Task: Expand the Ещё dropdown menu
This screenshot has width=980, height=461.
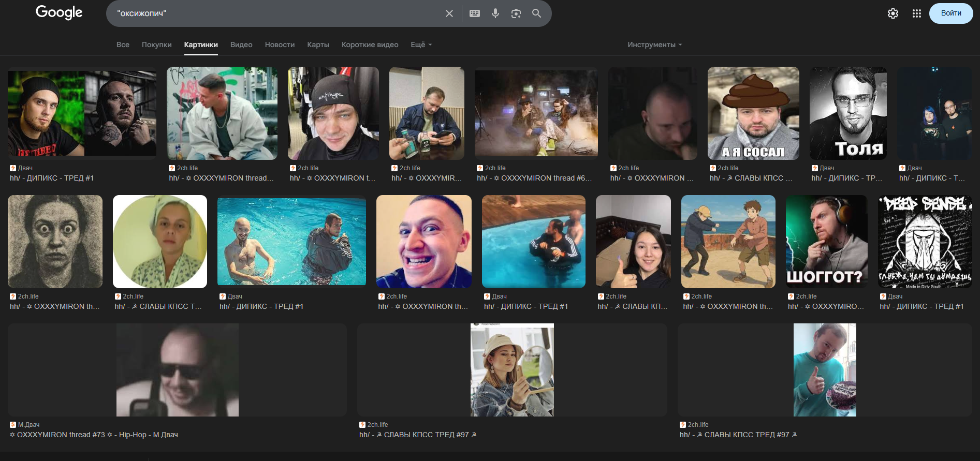Action: (421, 44)
